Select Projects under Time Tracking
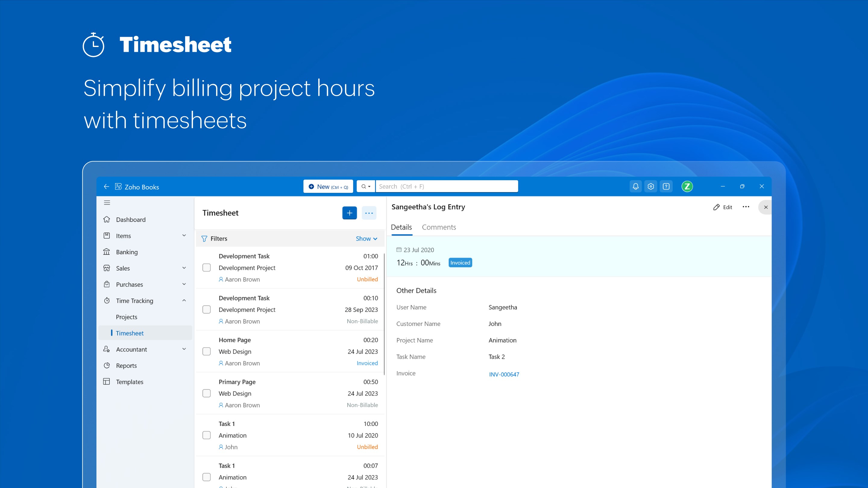The width and height of the screenshot is (868, 488). 126,317
